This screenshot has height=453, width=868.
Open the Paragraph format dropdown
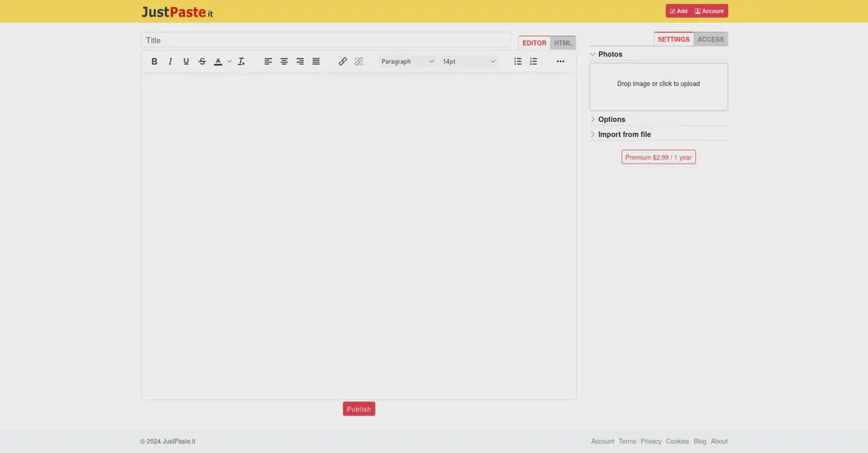[407, 61]
